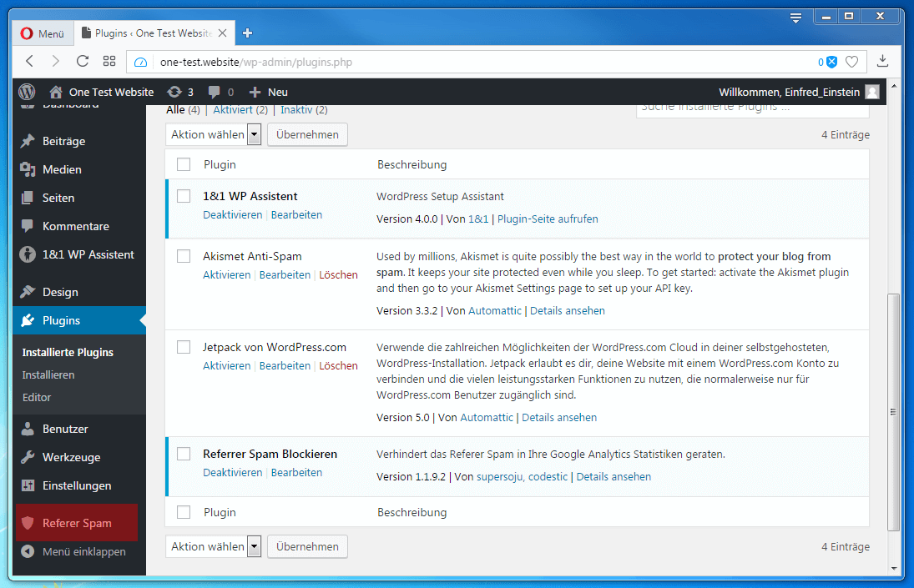
Task: Click the top Übernehmen button
Action: (307, 134)
